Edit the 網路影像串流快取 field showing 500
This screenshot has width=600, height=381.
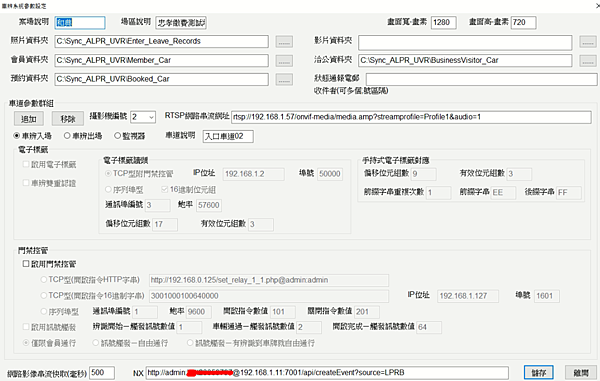(x=102, y=373)
